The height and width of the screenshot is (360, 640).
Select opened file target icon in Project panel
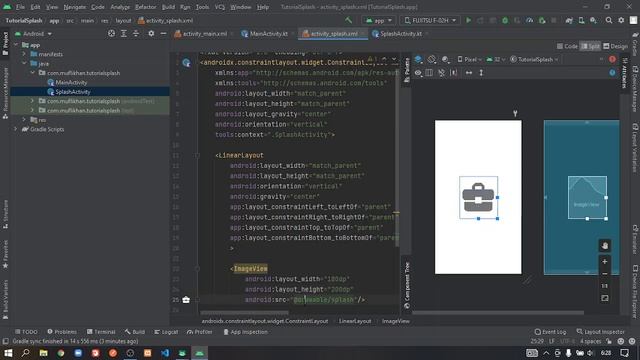click(x=111, y=33)
